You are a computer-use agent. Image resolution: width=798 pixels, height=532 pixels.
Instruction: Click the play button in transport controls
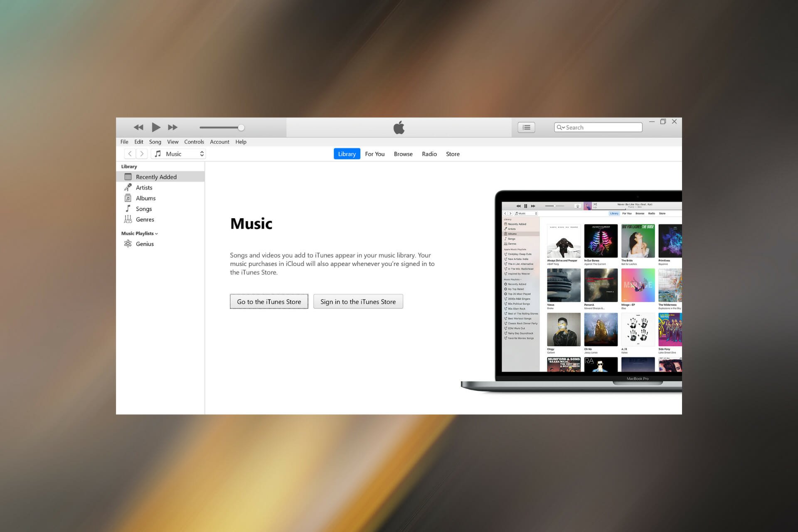[156, 127]
